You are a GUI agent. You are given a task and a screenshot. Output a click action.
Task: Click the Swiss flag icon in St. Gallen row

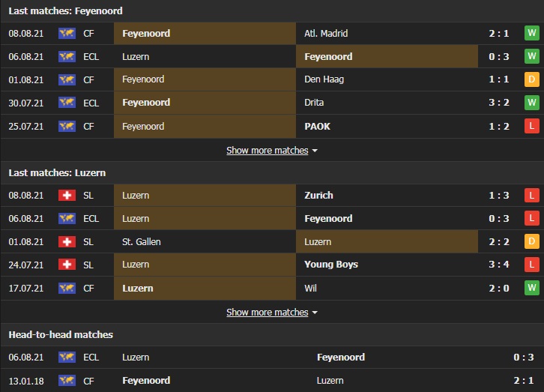click(67, 242)
